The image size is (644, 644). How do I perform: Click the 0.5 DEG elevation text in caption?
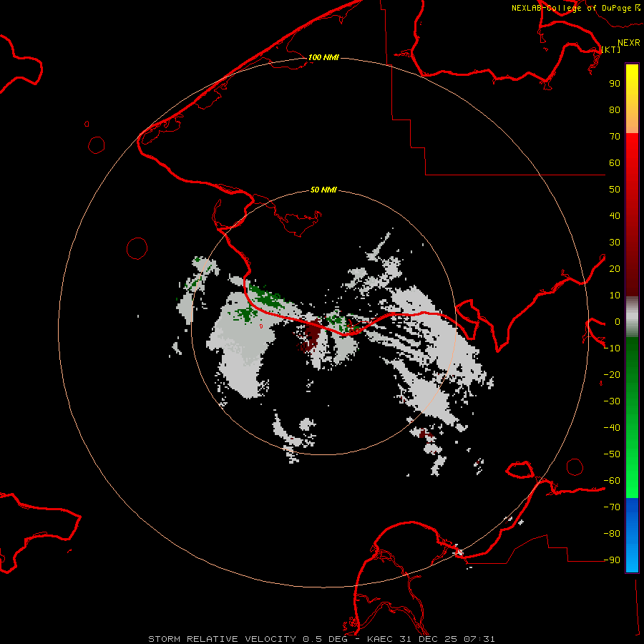[x=325, y=639]
